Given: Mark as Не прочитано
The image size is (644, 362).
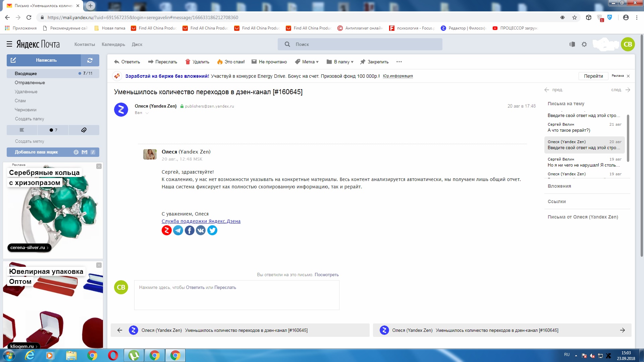Looking at the screenshot, I should [x=269, y=62].
